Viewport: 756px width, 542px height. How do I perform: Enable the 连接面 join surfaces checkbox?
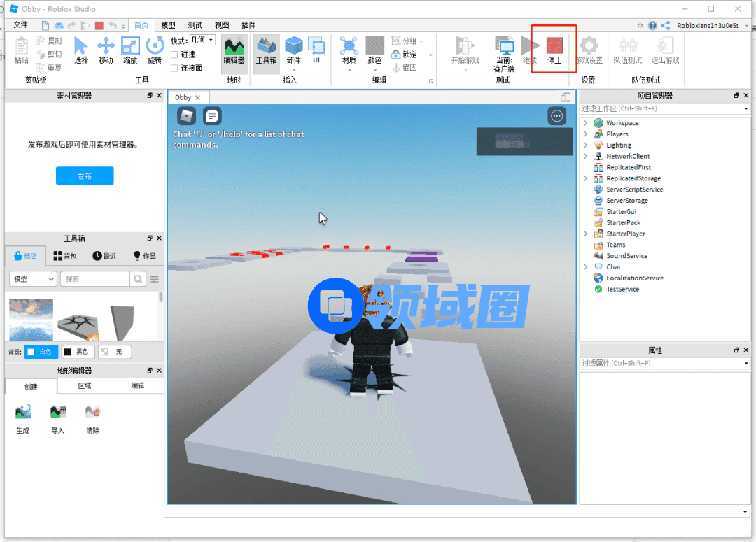click(x=175, y=68)
